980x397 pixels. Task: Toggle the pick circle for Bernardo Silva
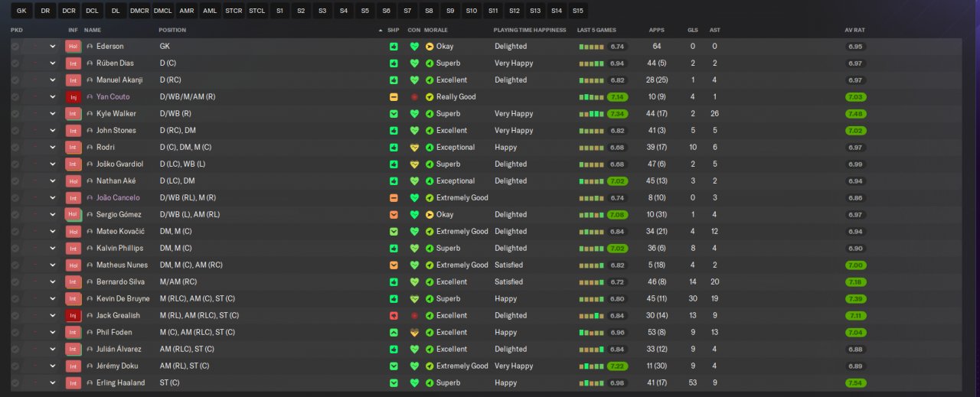[x=15, y=282]
